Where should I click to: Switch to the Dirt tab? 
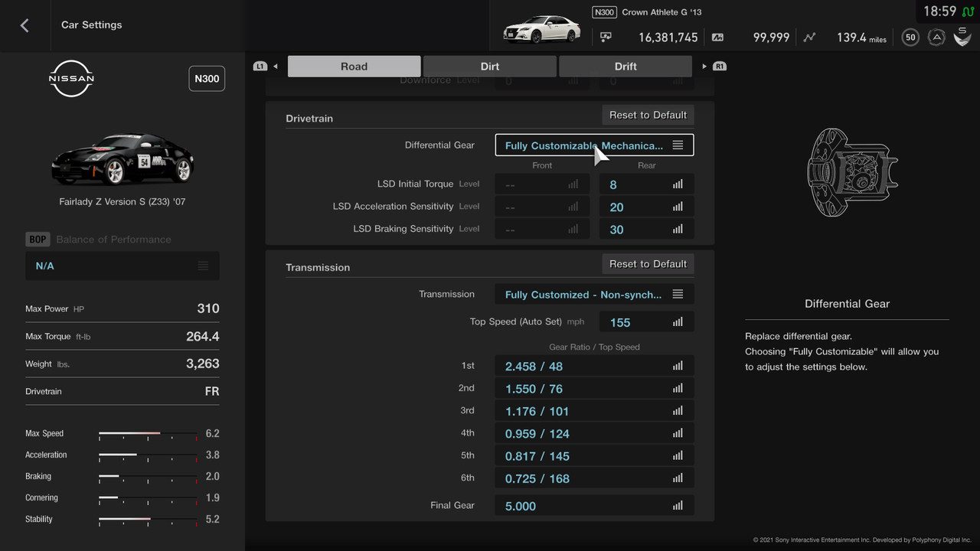(x=490, y=67)
